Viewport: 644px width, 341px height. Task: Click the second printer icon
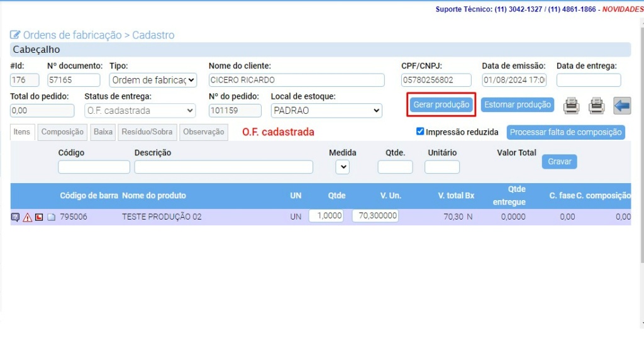(596, 106)
